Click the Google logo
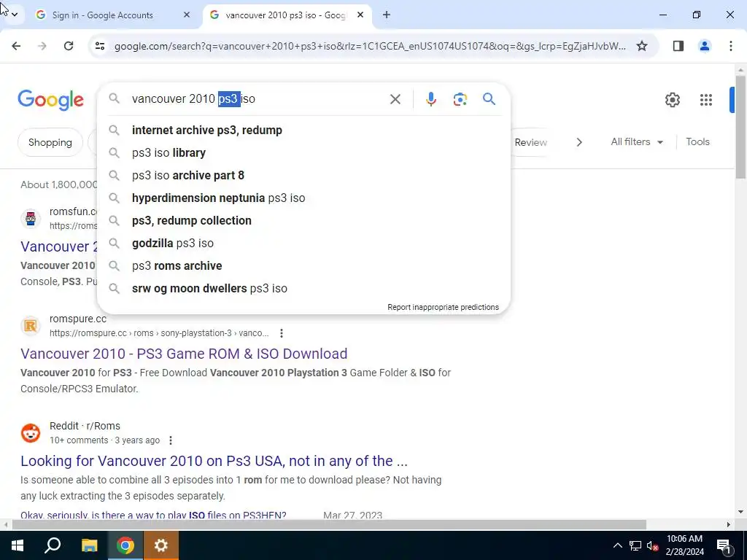Image resolution: width=747 pixels, height=560 pixels. pos(50,100)
